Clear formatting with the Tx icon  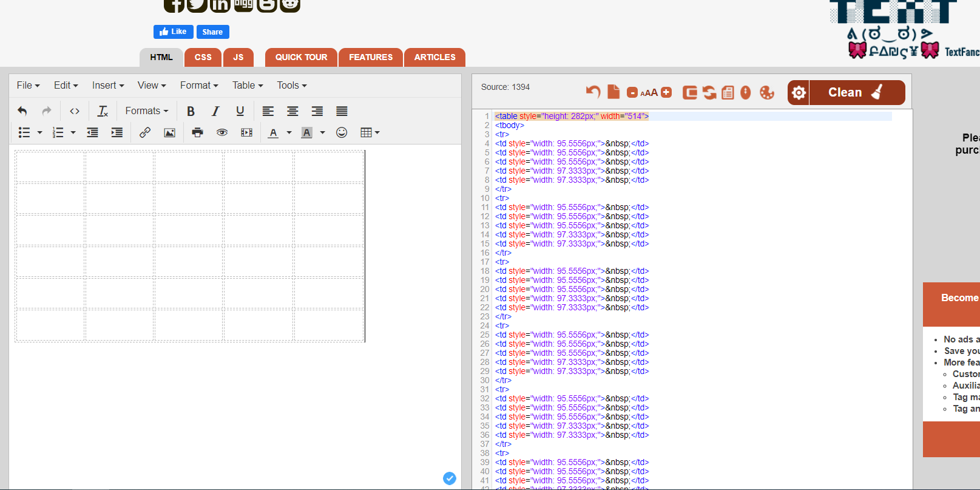pyautogui.click(x=103, y=111)
